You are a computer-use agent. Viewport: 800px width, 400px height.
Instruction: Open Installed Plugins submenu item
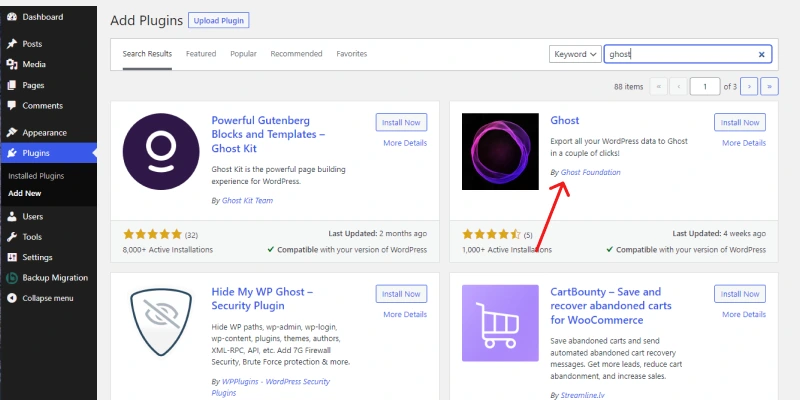[36, 176]
